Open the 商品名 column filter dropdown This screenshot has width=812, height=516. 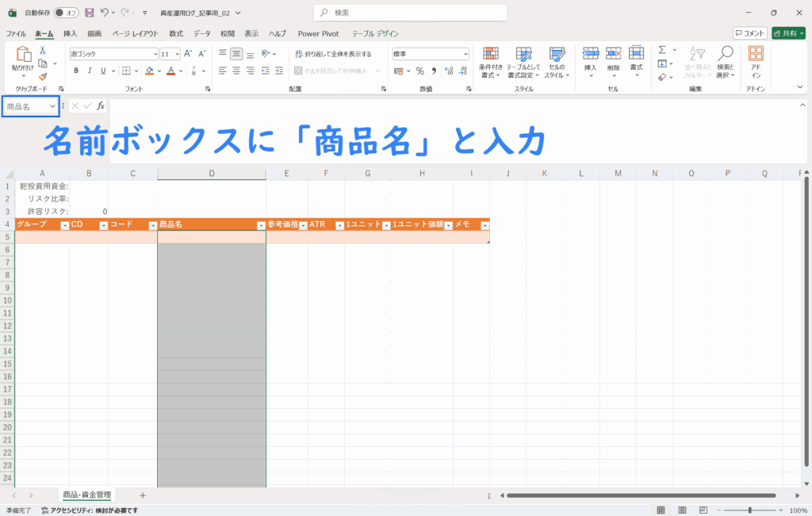click(261, 225)
